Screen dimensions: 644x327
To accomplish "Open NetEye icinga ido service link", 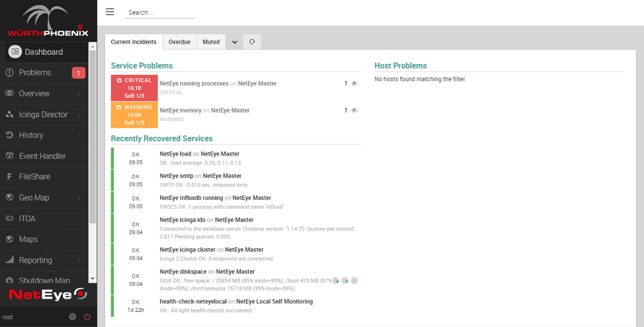I will tap(183, 220).
